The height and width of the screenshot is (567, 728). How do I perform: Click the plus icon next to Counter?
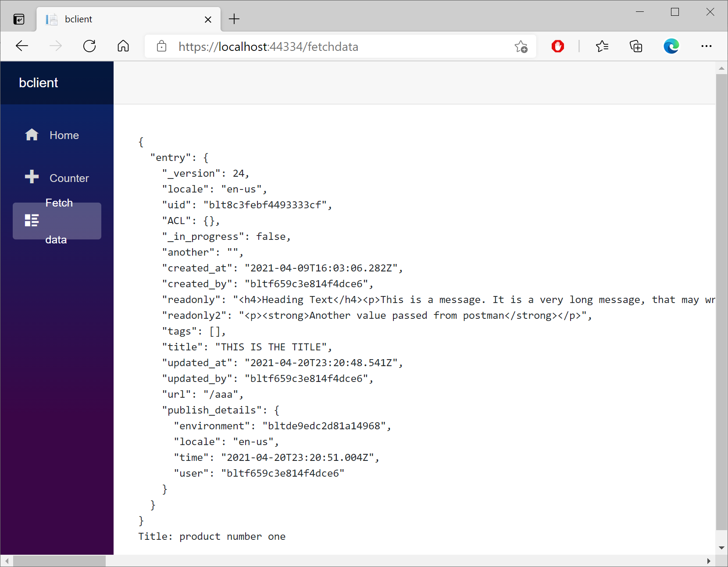32,177
